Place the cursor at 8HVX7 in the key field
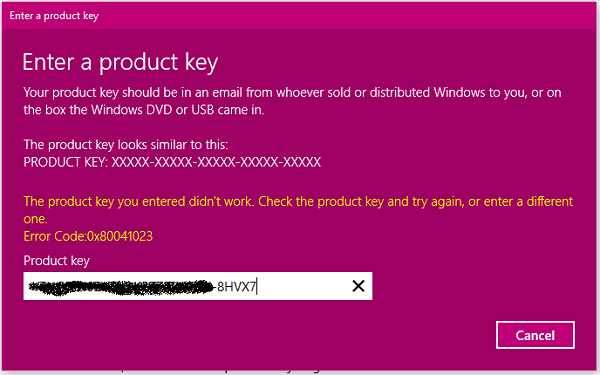This screenshot has width=600, height=375. (236, 286)
